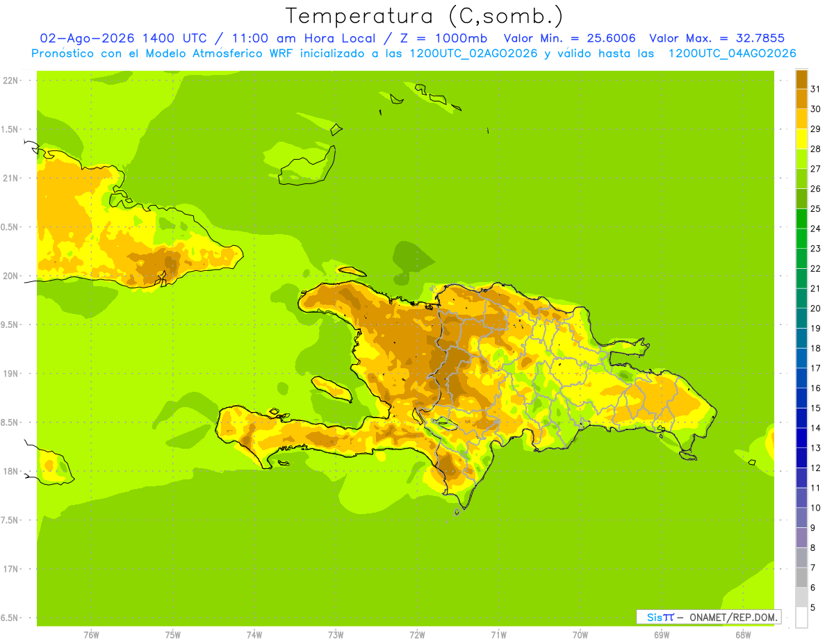Pick the legend swatch between 22 and 23

801,258
